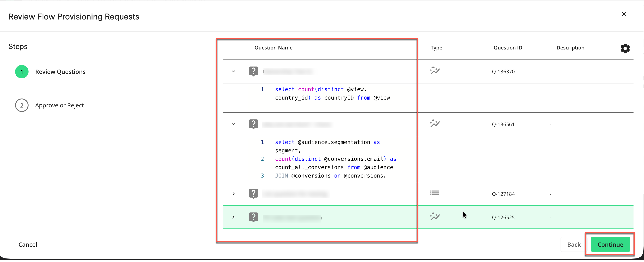
Task: Collapse the Q-136561 question row
Action: click(233, 124)
